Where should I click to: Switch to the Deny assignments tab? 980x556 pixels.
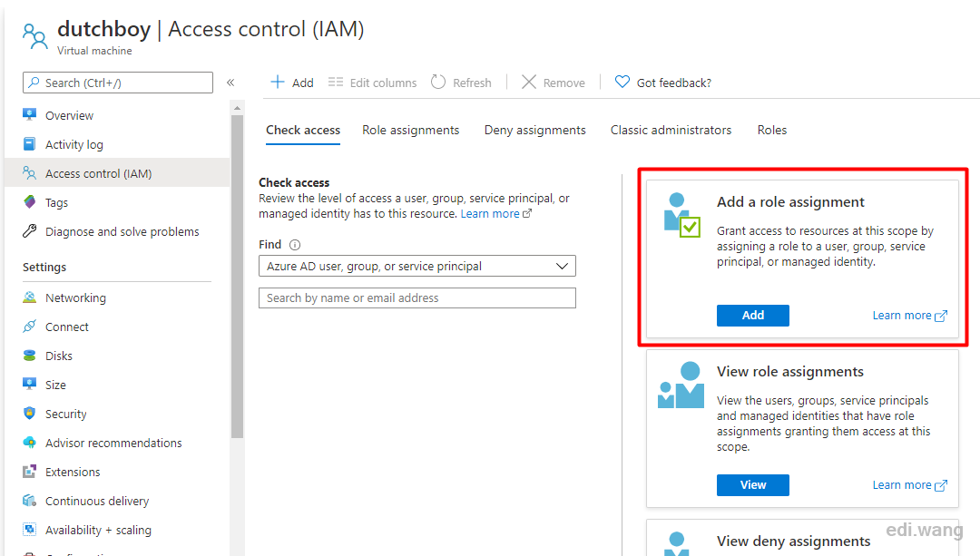tap(535, 130)
